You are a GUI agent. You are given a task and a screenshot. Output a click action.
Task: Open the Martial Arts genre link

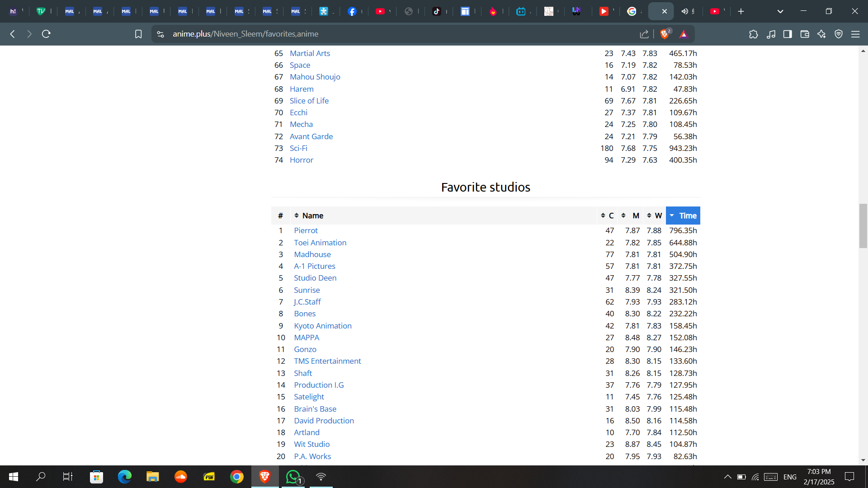tap(310, 53)
